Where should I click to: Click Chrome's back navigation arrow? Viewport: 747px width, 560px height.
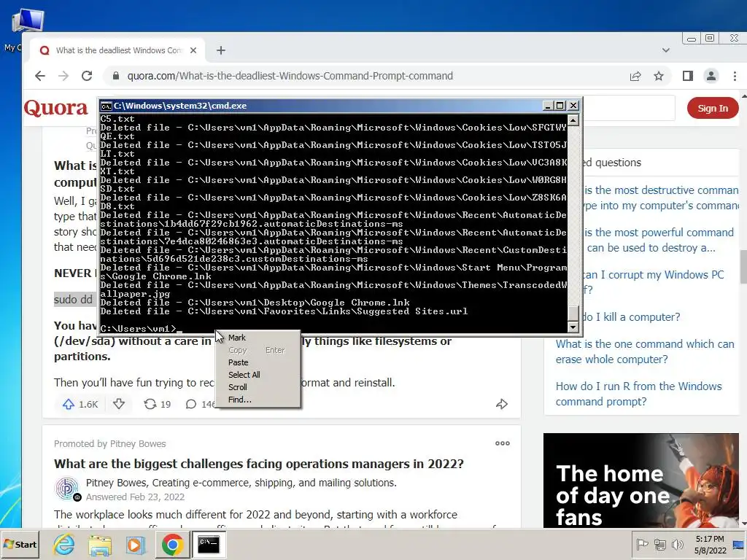[40, 76]
